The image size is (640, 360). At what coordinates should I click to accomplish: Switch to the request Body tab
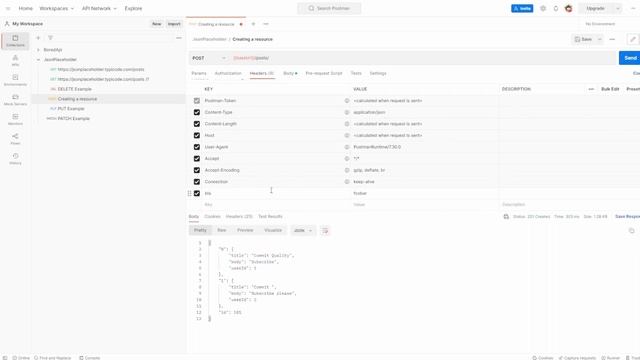(x=290, y=73)
